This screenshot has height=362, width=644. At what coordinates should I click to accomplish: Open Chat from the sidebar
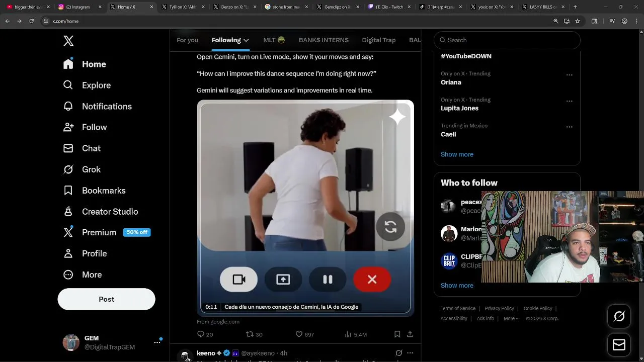click(82, 148)
